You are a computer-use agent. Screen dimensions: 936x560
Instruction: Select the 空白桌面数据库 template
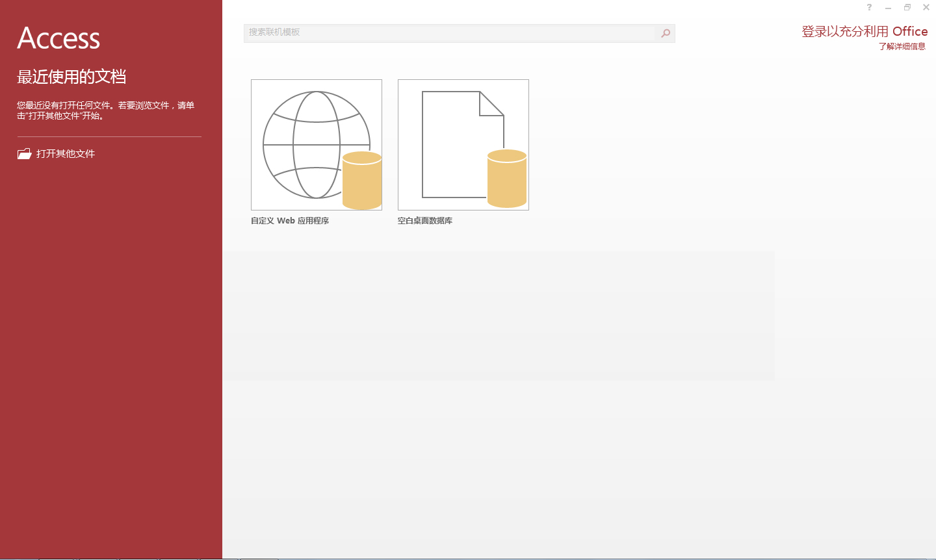(x=463, y=144)
